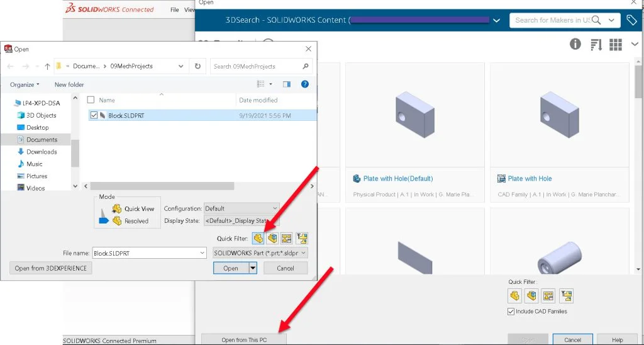The image size is (644, 345).
Task: Choose Resolved mode
Action: tap(131, 221)
